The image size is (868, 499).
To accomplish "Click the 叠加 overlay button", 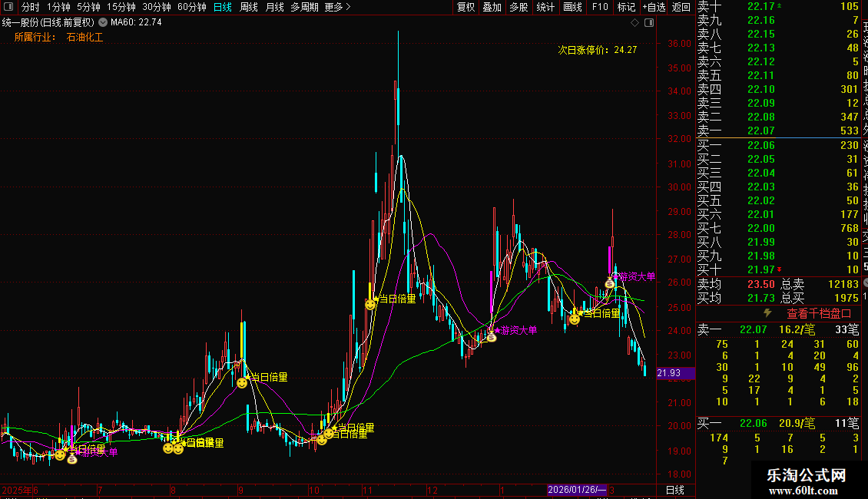I will (492, 7).
